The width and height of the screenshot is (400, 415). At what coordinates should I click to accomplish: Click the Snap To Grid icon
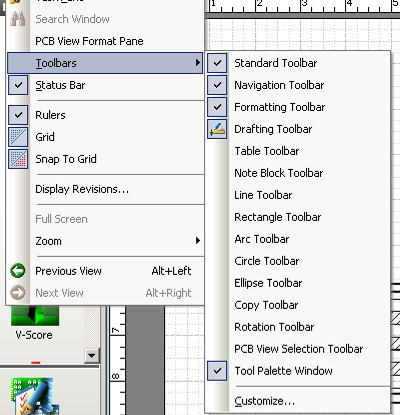[18, 159]
